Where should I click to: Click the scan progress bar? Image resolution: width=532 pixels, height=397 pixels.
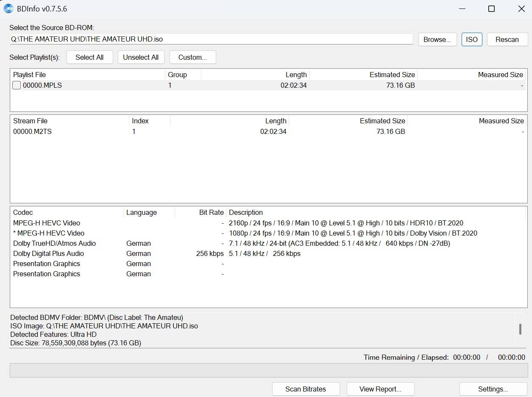point(269,370)
